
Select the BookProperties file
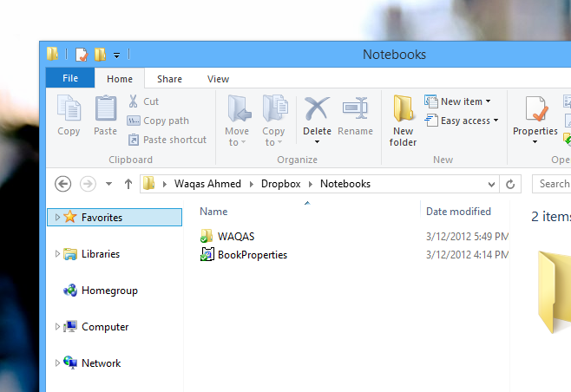tap(244, 255)
